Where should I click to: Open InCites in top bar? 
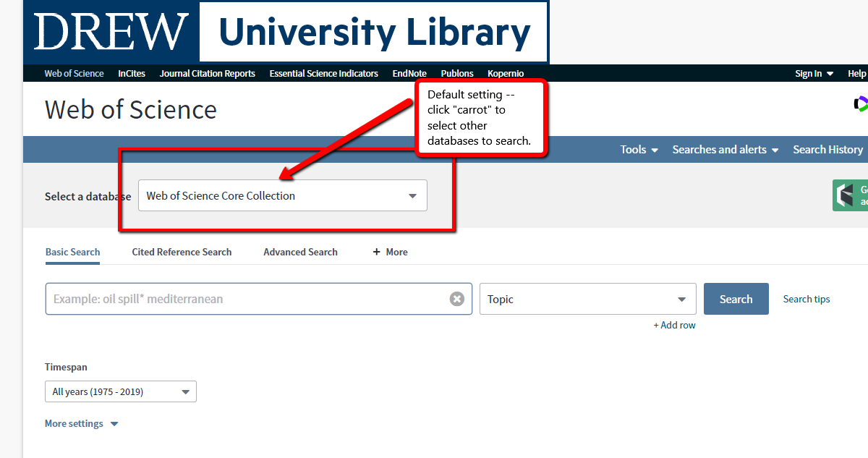132,74
